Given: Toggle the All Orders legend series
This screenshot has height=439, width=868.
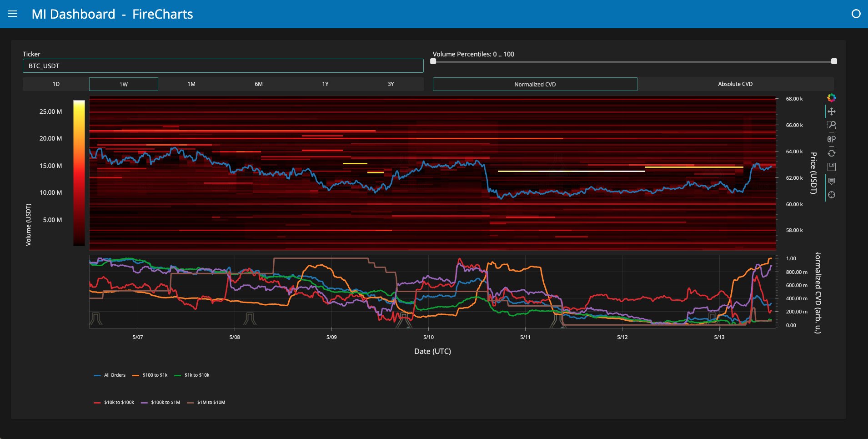Looking at the screenshot, I should [110, 375].
